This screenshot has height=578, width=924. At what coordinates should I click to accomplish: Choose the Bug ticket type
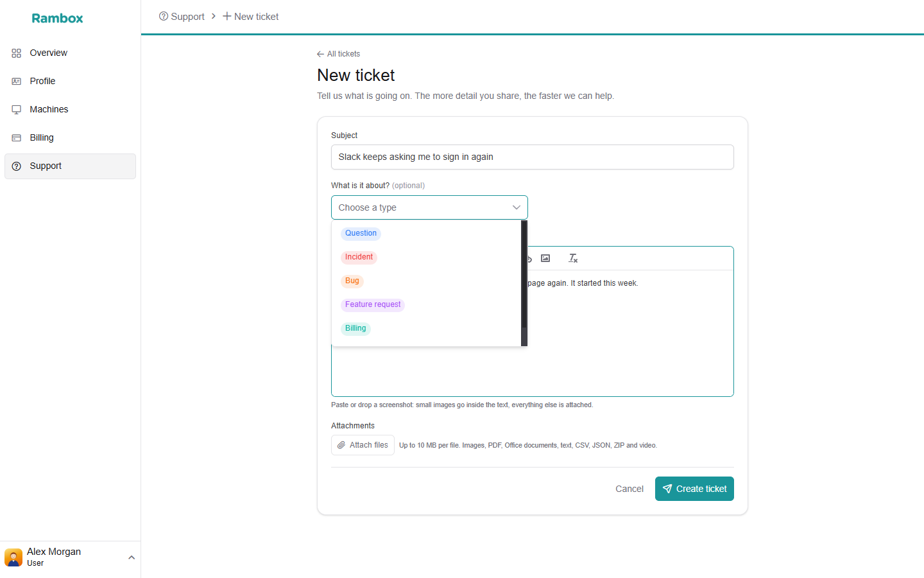352,281
